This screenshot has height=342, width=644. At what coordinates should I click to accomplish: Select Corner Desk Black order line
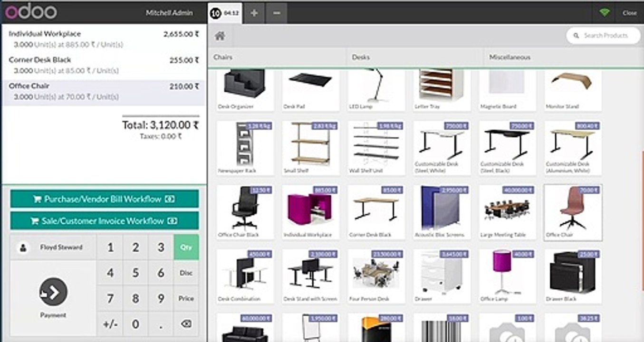click(104, 66)
